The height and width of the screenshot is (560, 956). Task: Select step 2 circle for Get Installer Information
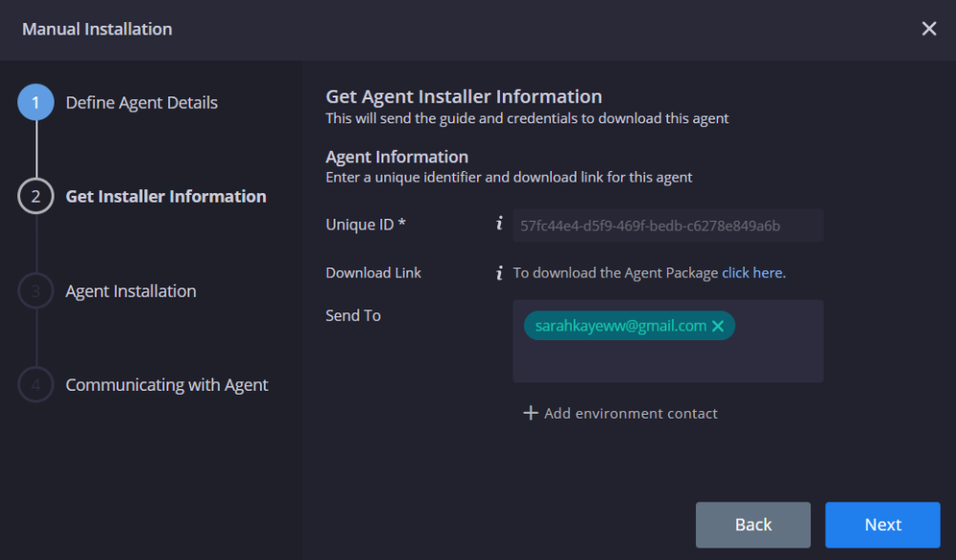pyautogui.click(x=35, y=195)
